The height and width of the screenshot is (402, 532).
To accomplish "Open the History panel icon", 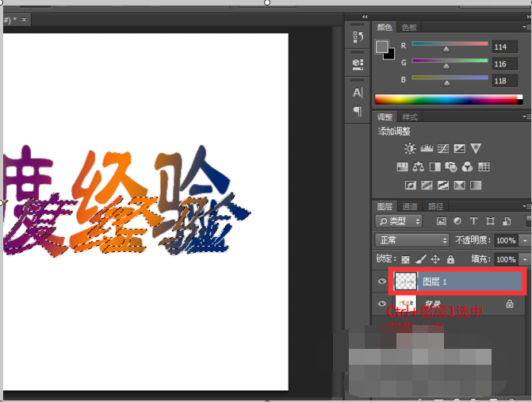I will tap(358, 36).
